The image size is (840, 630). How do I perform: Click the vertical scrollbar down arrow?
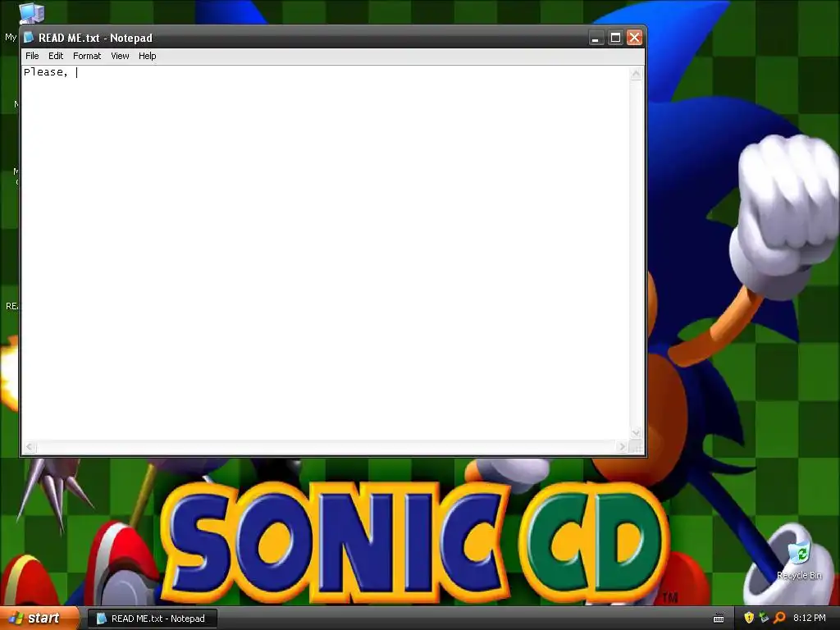point(636,432)
